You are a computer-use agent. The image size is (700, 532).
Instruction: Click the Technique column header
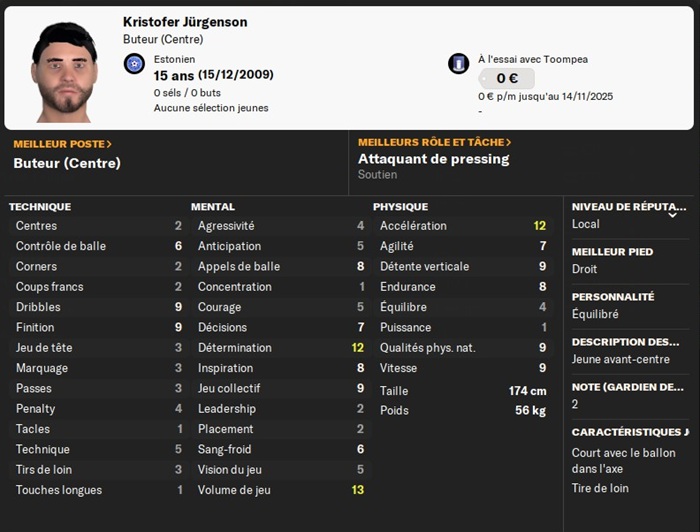point(40,207)
